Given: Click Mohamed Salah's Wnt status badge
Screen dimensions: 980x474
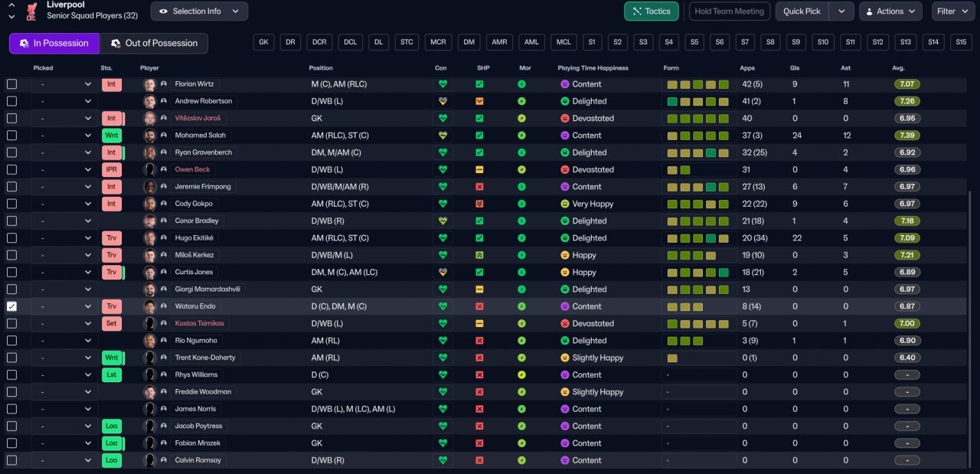Looking at the screenshot, I should pyautogui.click(x=112, y=136).
